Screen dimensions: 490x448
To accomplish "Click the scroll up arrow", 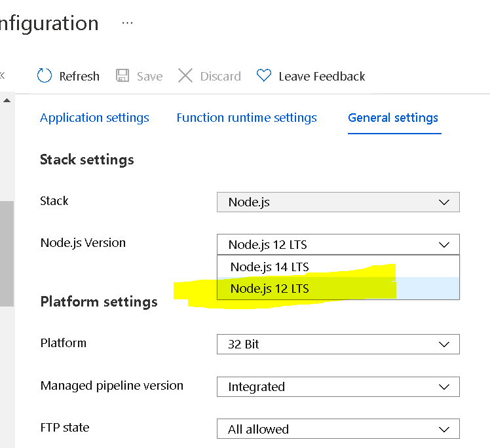I will pyautogui.click(x=7, y=101).
